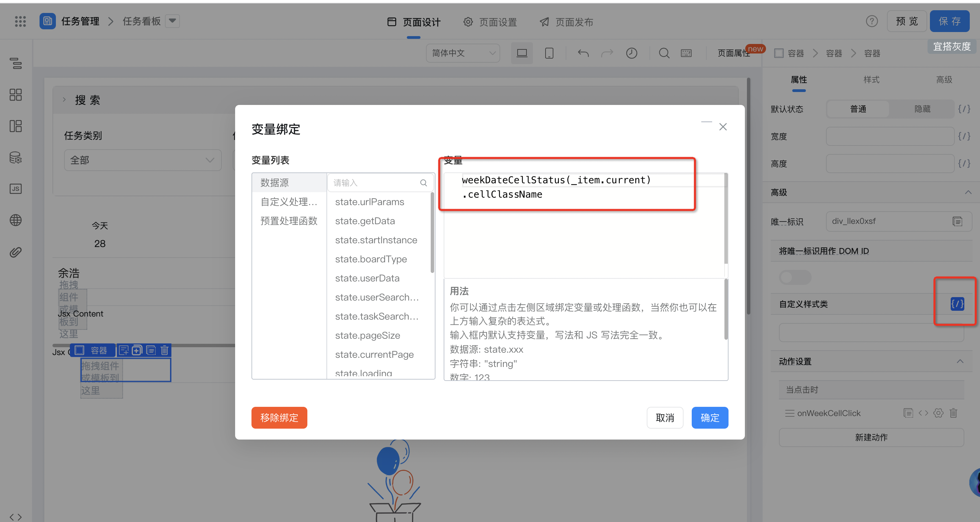This screenshot has height=522, width=980.
Task: Open the component library grid icon
Action: click(x=16, y=95)
